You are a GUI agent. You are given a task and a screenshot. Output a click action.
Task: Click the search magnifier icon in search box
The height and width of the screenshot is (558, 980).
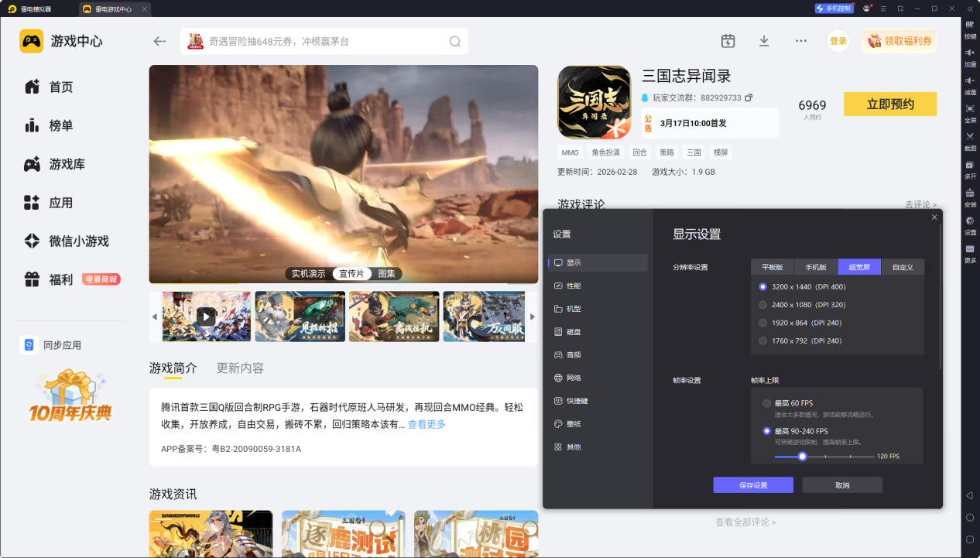tap(455, 42)
